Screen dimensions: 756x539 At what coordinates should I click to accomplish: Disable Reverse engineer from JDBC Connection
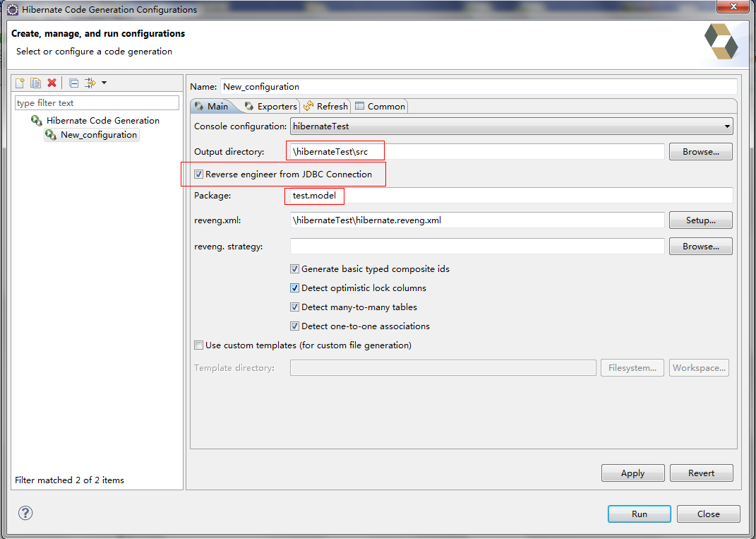[198, 174]
